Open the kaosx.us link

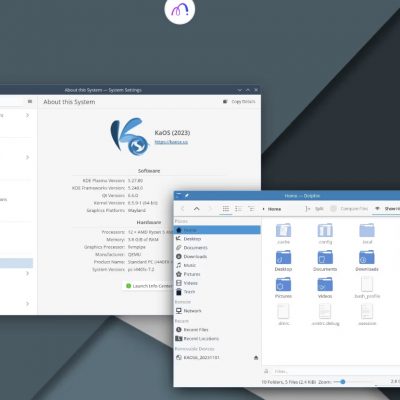pyautogui.click(x=171, y=142)
